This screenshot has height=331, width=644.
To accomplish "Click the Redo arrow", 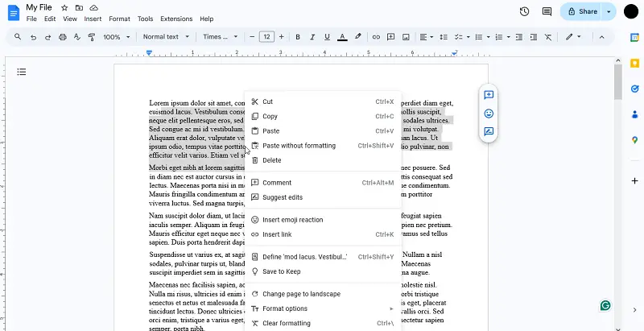I will pyautogui.click(x=47, y=37).
